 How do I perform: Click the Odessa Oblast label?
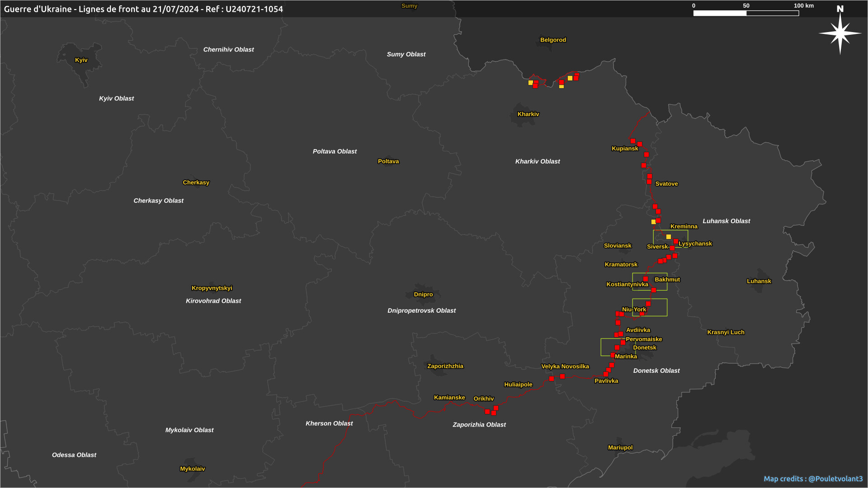(74, 455)
